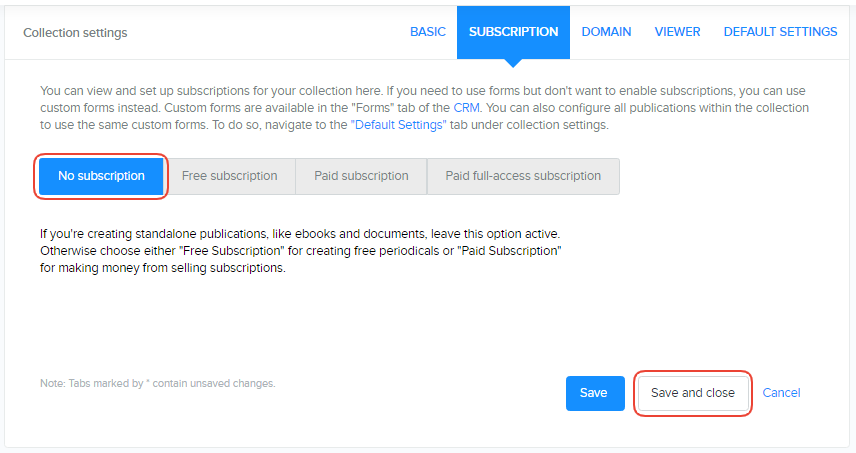Click the pointer arrow beneath SUBSCRIPTION tab
Screen dimensions: 856x453
[x=513, y=63]
